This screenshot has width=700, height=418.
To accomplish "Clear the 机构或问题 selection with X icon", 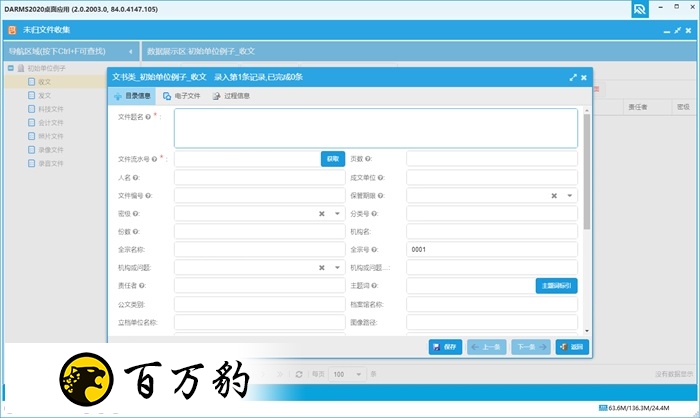I will coord(322,267).
